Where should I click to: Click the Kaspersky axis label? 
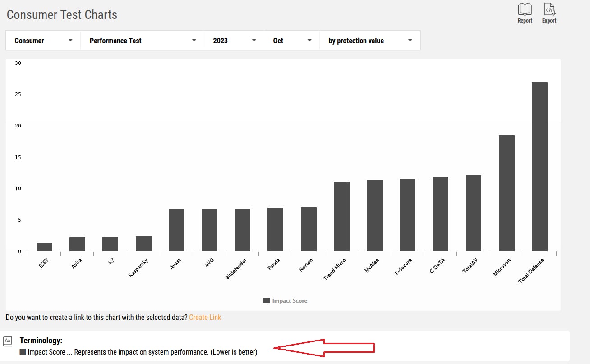[x=138, y=268]
